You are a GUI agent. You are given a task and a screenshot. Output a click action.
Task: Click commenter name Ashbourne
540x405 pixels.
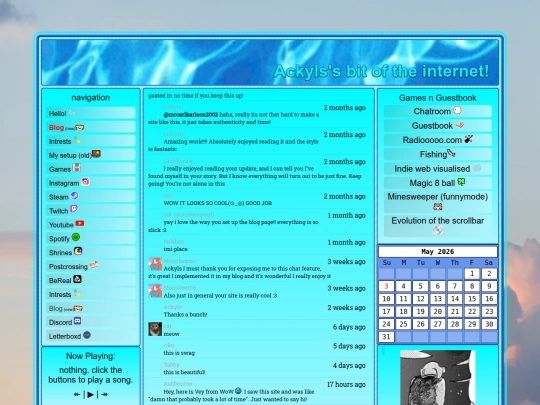(x=178, y=384)
